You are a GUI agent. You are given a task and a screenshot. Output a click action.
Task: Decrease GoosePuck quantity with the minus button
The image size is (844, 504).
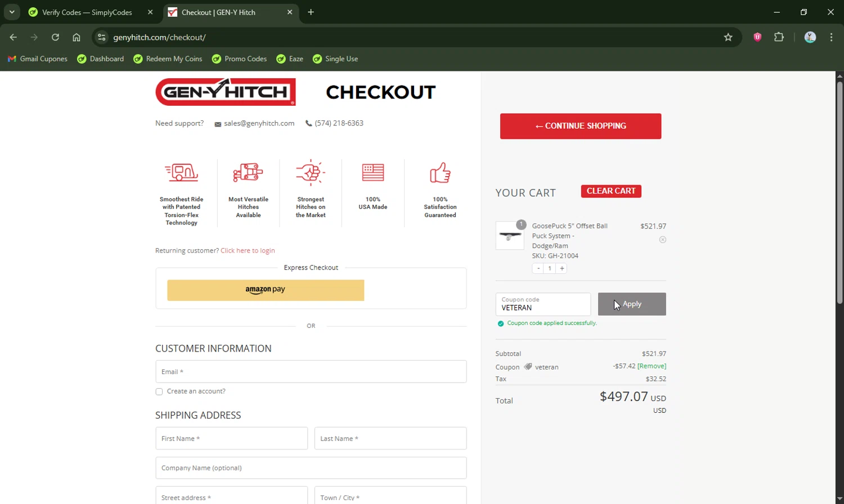tap(538, 268)
